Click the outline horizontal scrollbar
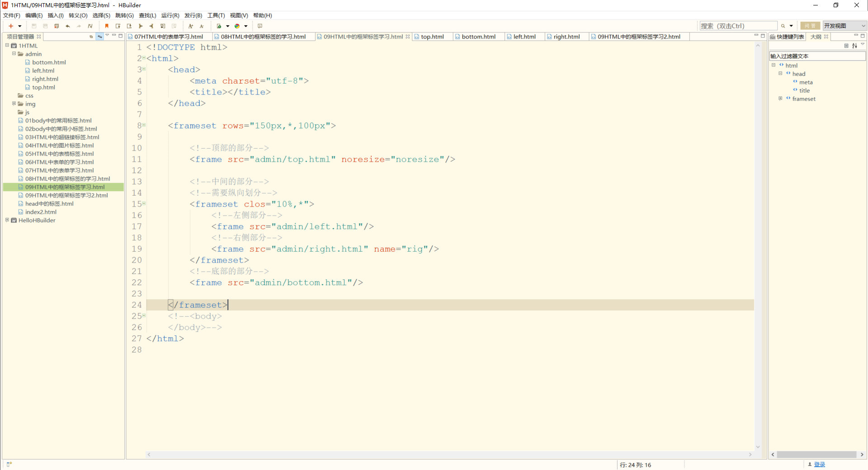 tap(816, 455)
